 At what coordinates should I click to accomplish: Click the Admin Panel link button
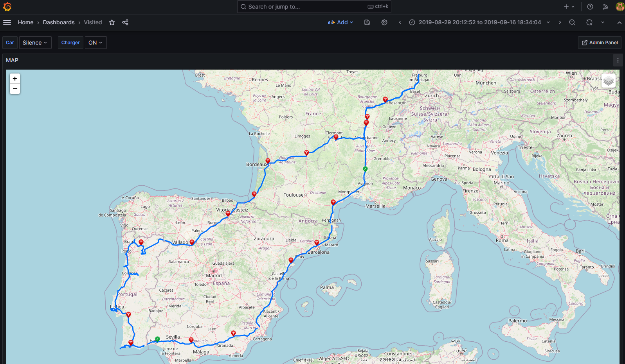pyautogui.click(x=600, y=43)
